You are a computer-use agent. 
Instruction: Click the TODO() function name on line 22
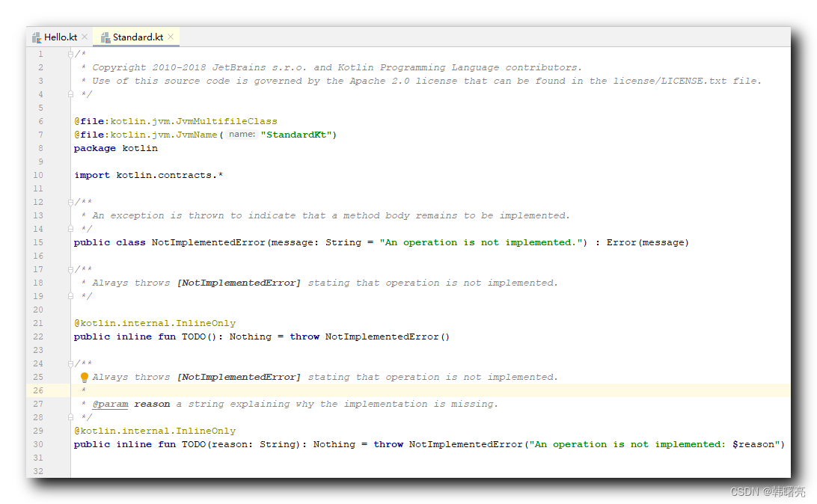[193, 336]
